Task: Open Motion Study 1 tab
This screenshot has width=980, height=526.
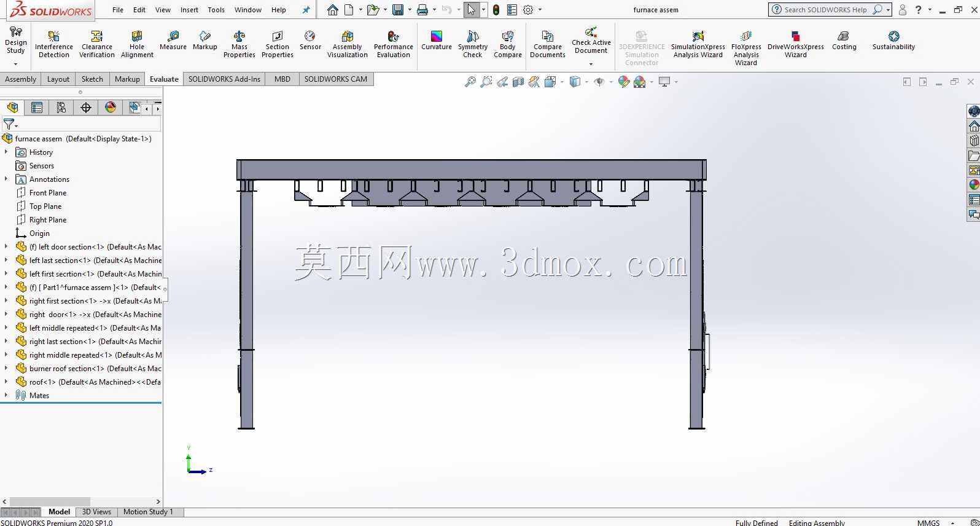Action: pos(148,512)
